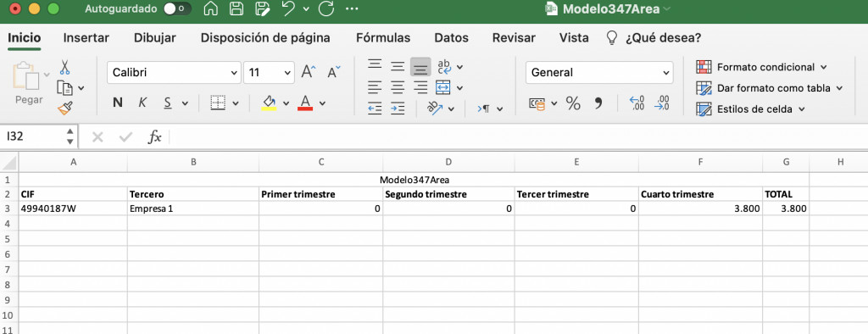The height and width of the screenshot is (334, 868).
Task: Click the Merge and Center icon
Action: pos(442,87)
